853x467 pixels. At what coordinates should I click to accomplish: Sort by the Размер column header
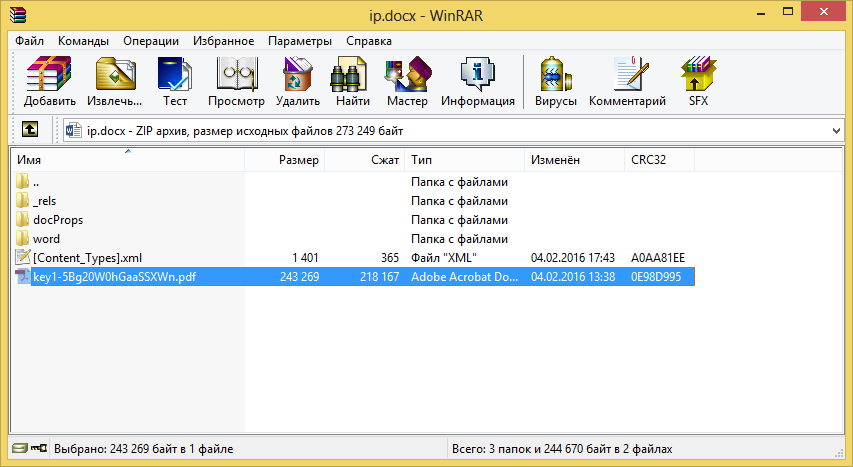285,159
